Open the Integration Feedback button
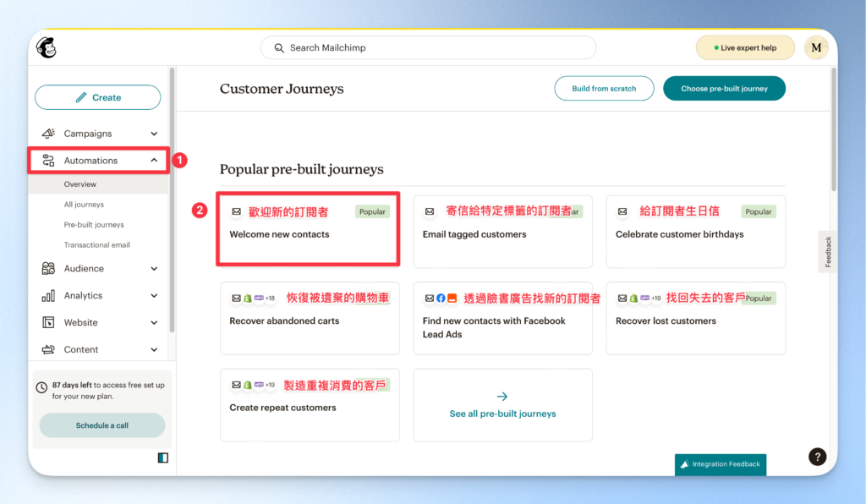This screenshot has height=504, width=866. tap(721, 464)
